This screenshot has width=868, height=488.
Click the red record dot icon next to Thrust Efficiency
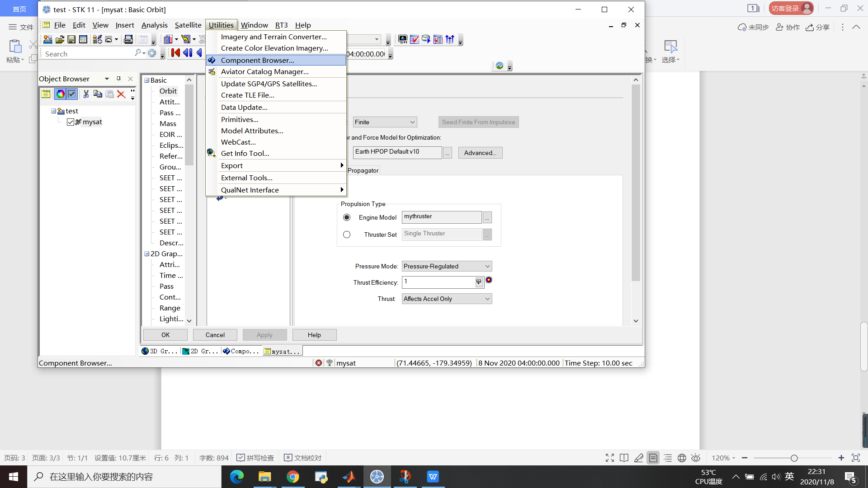click(488, 280)
